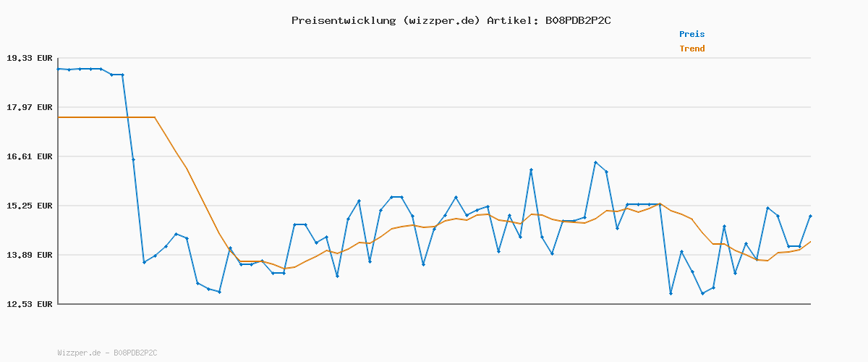Click mid-drop Preis point near 16.61 EUR gridline
The image size is (868, 362).
[x=133, y=159]
